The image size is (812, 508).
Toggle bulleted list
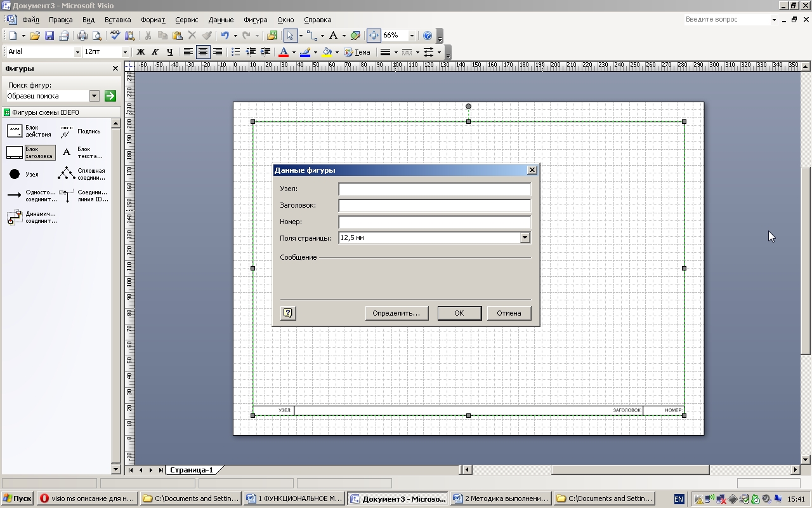[x=236, y=52]
